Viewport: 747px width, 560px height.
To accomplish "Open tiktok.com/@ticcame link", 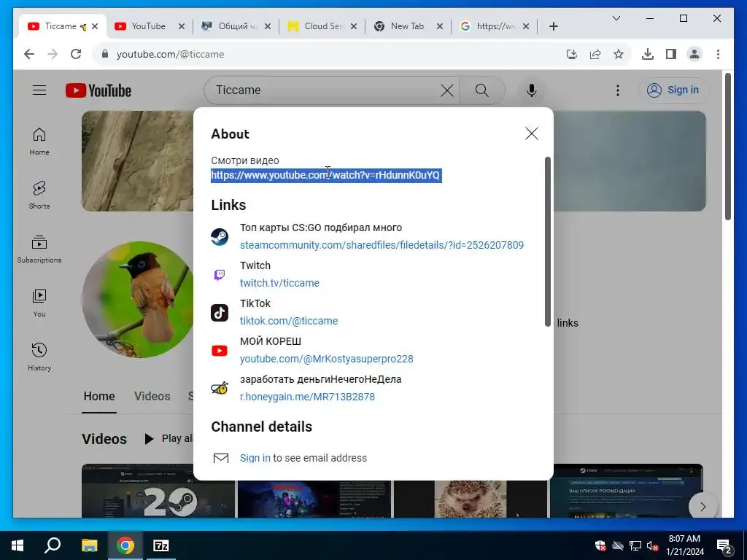I will click(289, 321).
